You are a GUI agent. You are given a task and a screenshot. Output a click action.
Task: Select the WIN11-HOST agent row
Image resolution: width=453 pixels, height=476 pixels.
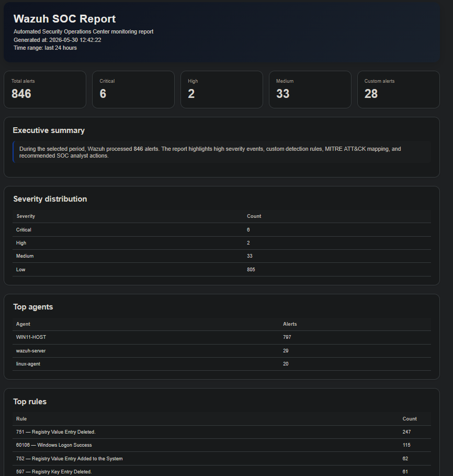point(222,337)
